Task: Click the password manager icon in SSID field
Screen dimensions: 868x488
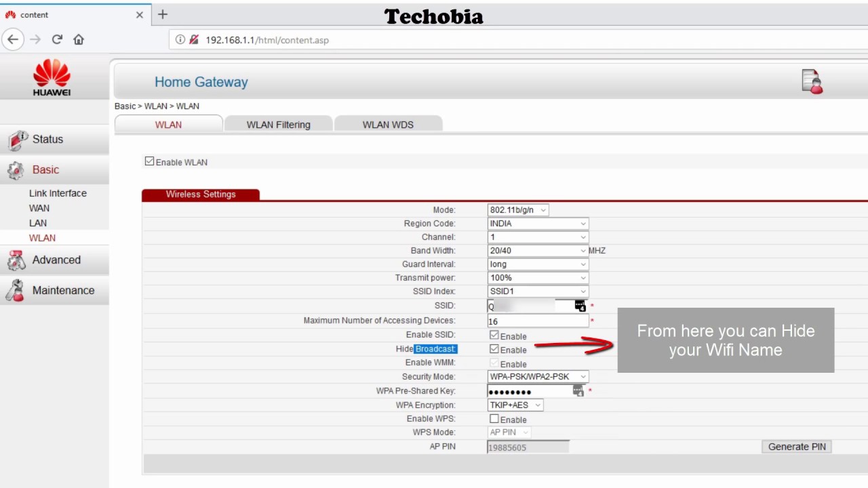Action: click(580, 306)
